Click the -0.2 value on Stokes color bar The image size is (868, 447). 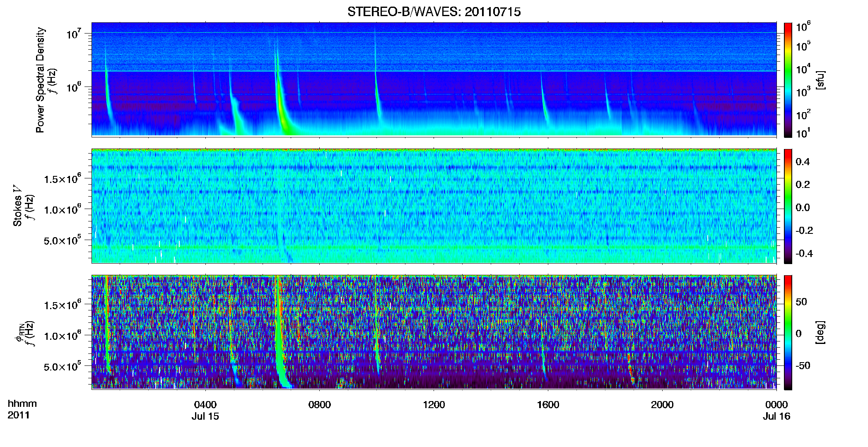tap(804, 230)
